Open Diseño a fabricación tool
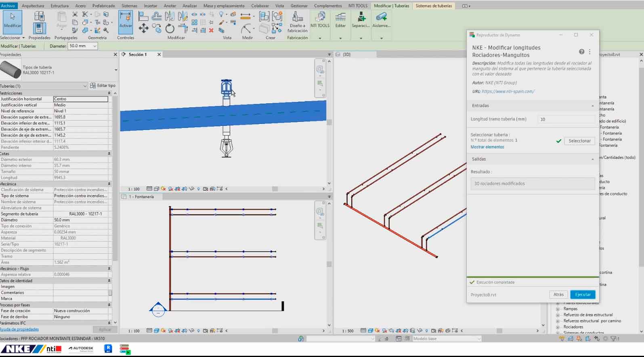 [298, 22]
